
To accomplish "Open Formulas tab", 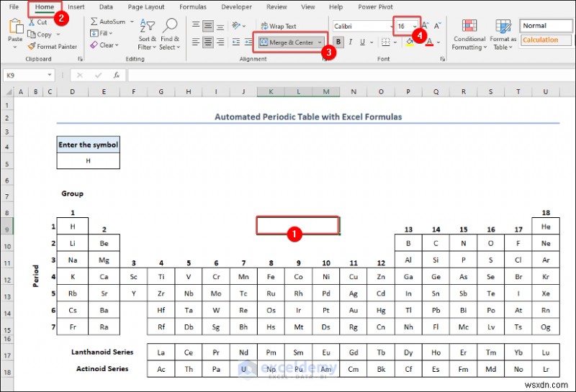I will click(x=193, y=6).
